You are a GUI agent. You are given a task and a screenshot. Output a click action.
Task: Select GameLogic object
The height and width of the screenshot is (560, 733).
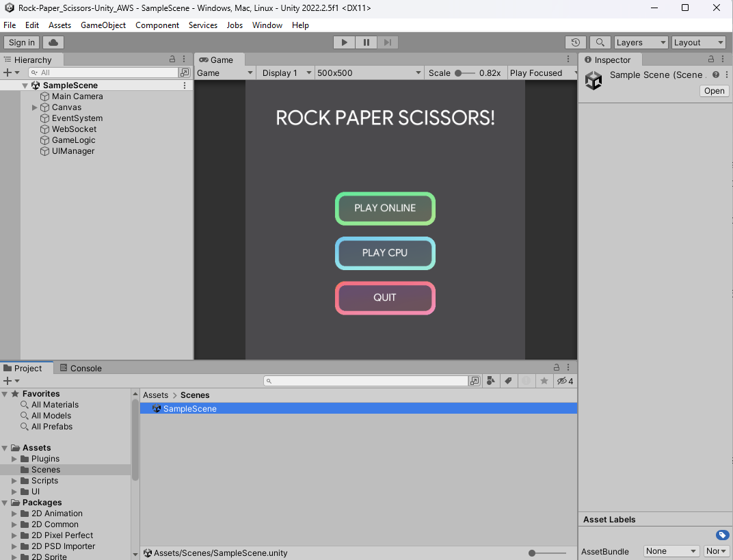tap(73, 140)
